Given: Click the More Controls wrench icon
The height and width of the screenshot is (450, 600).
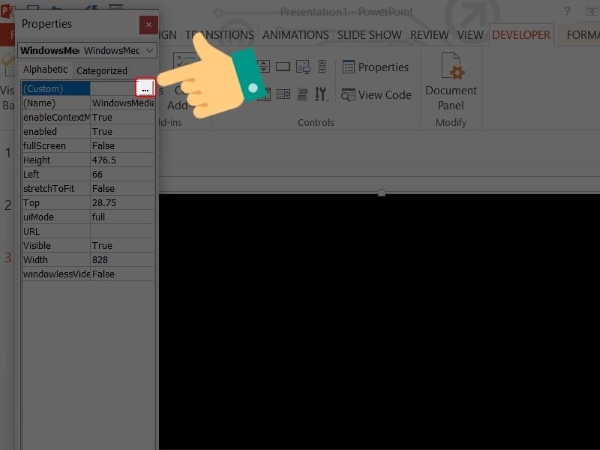Looking at the screenshot, I should tap(320, 94).
